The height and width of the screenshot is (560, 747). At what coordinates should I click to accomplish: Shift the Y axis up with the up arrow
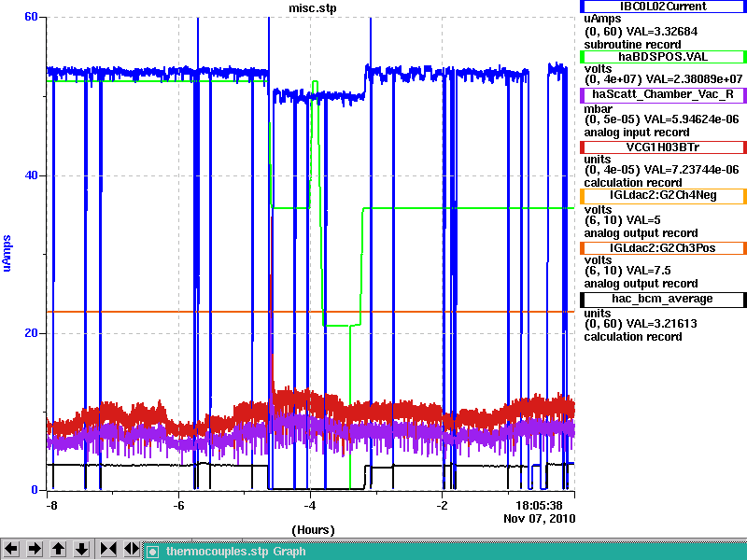[58, 549]
